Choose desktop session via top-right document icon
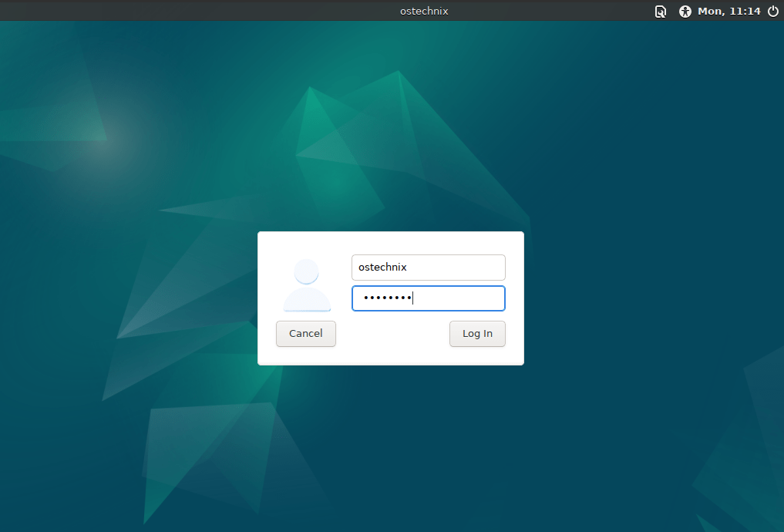784x532 pixels. pos(660,11)
